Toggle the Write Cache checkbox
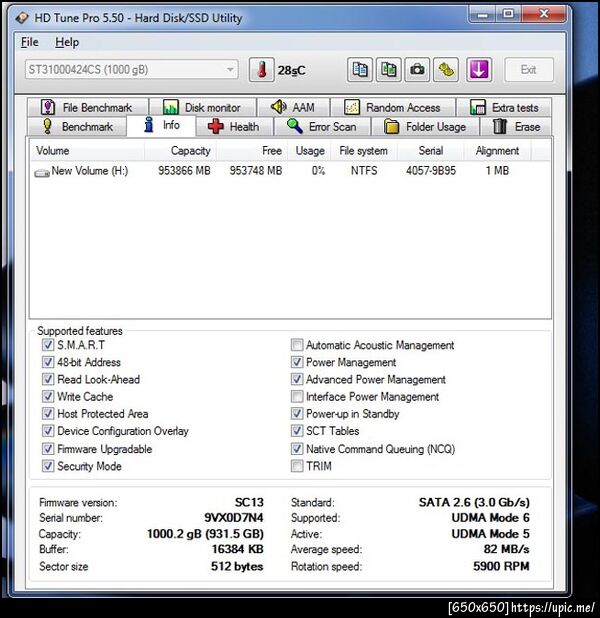 [x=48, y=396]
